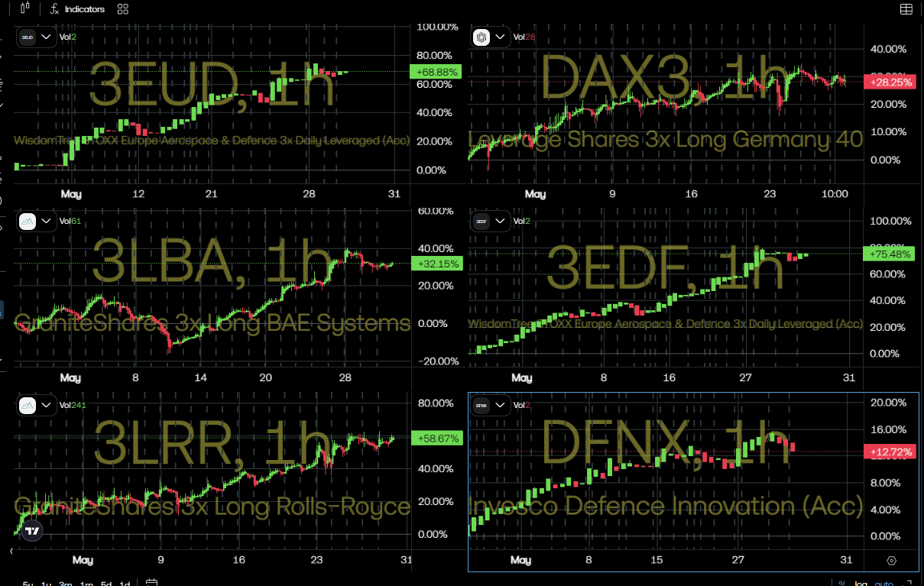Screen dimensions: 924x586
Task: Select the 5d time range
Action: [x=106, y=583]
